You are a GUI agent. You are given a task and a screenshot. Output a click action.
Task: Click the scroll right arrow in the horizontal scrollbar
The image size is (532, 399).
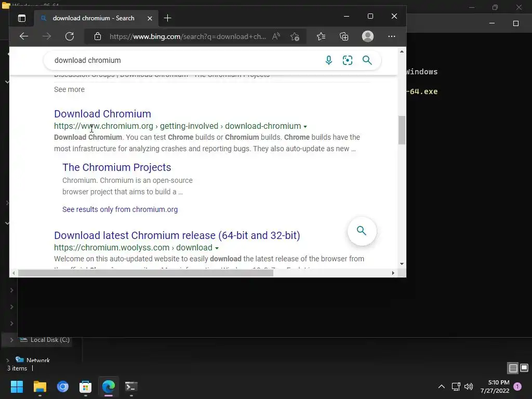[393, 273]
